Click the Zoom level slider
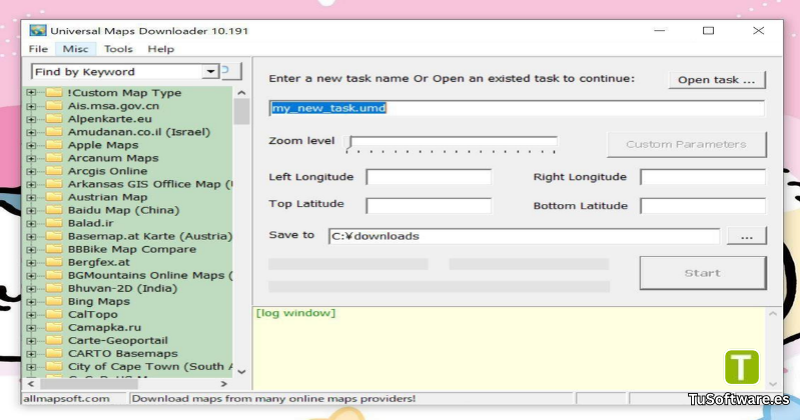Image resolution: width=800 pixels, height=420 pixels. coord(452,143)
